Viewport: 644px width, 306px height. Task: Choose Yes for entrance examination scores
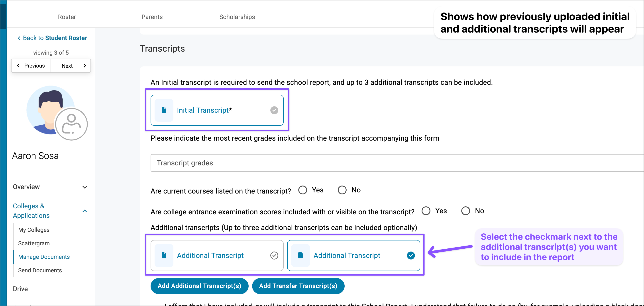click(426, 211)
